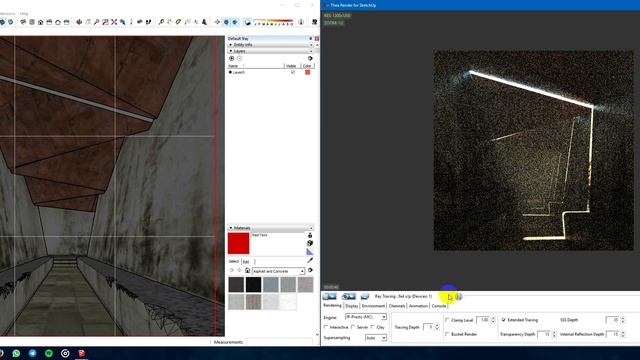Screen dimensions: 640x360
Task: Adjust the Internal Reflection Depth stepper arrows
Action: click(x=623, y=334)
